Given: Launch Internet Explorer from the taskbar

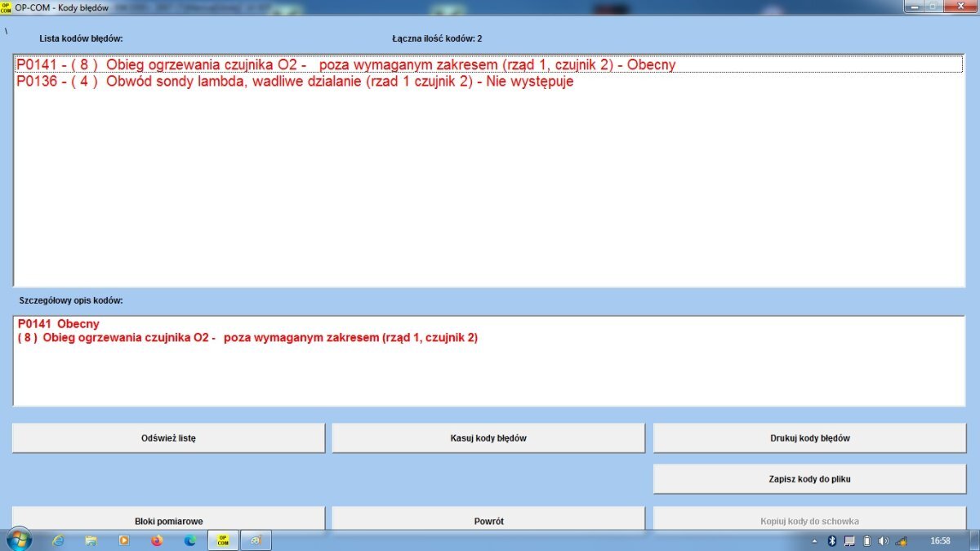Looking at the screenshot, I should click(x=59, y=540).
